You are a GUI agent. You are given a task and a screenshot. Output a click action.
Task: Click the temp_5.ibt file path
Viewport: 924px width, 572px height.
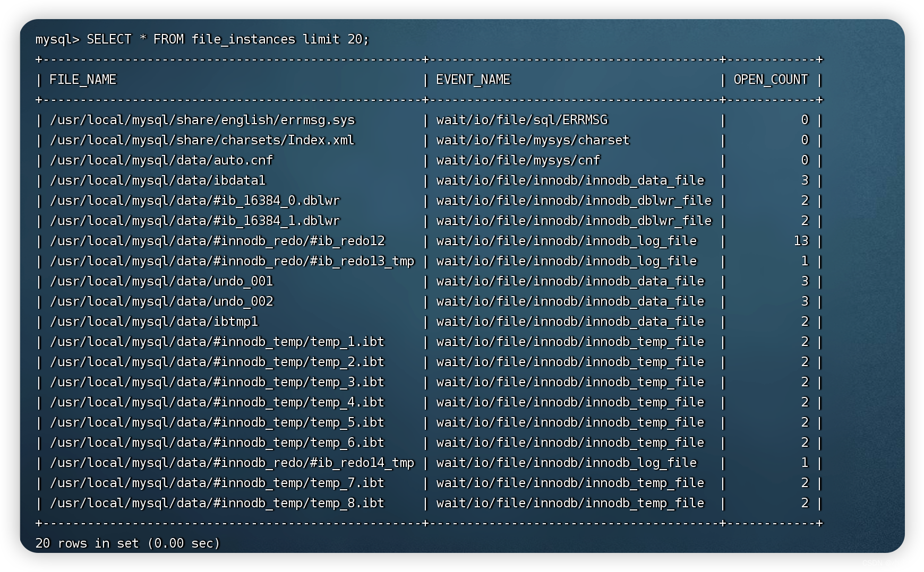(x=217, y=422)
